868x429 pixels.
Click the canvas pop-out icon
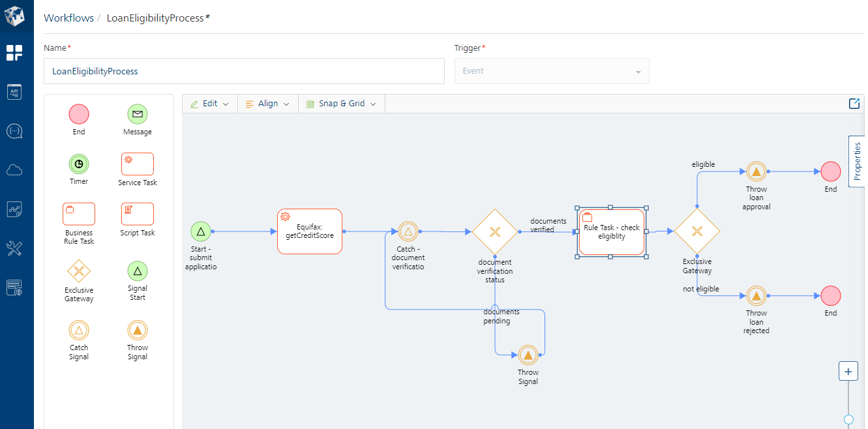tap(854, 104)
